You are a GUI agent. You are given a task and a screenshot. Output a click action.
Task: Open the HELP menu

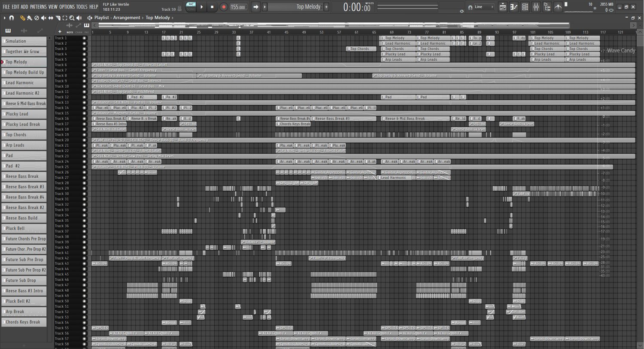(x=94, y=7)
